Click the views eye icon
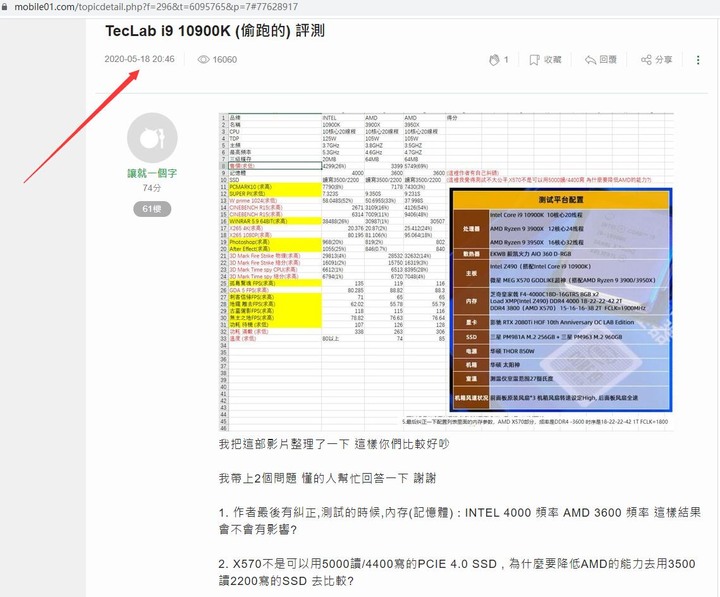The image size is (720, 597). click(x=203, y=59)
